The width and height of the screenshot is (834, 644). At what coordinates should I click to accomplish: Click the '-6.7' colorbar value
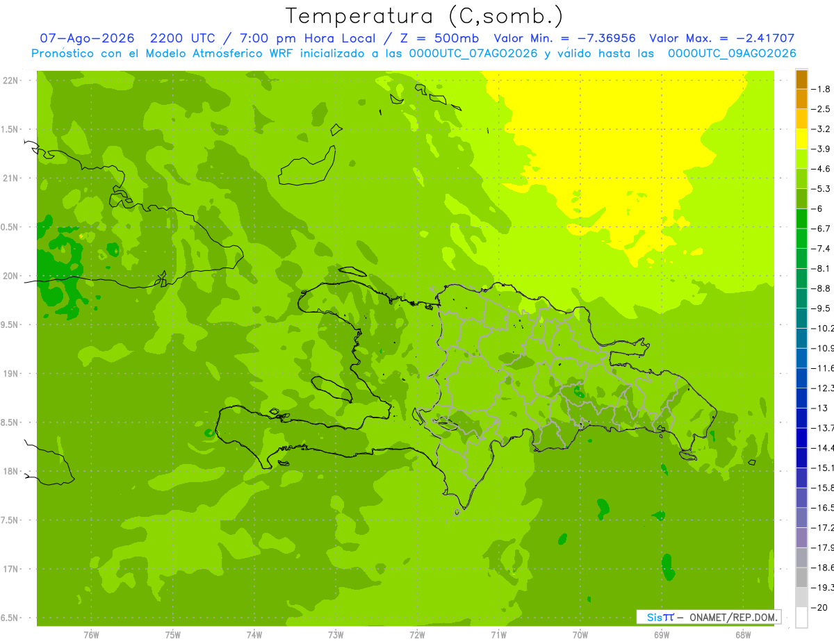pos(821,229)
